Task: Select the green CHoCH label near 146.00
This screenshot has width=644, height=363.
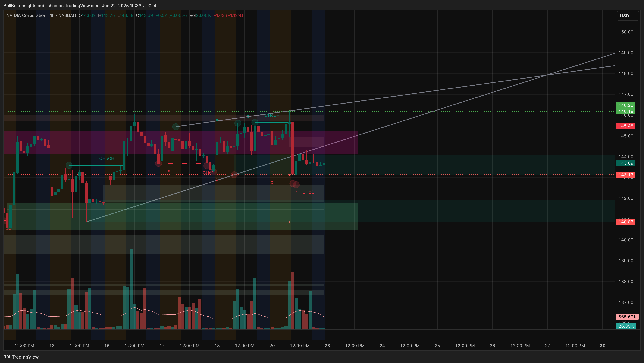Action: coord(272,115)
